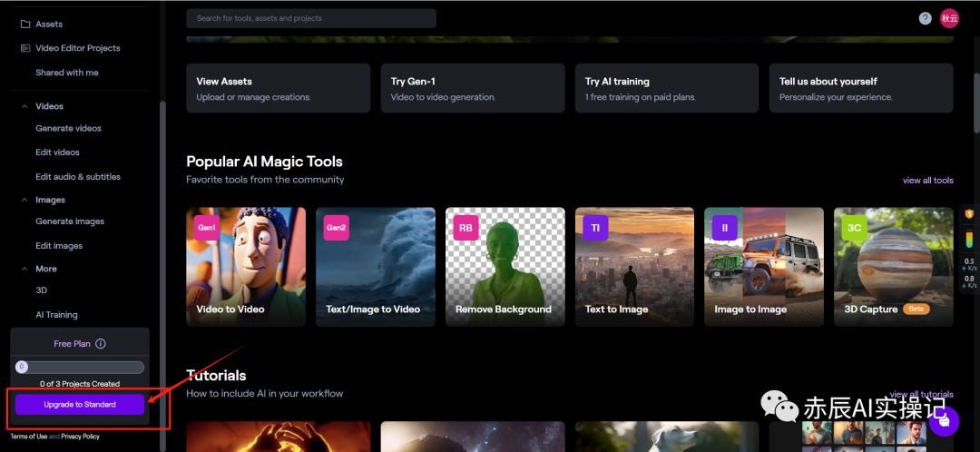Click the Popular AI Magic Tools heading

[x=264, y=162]
